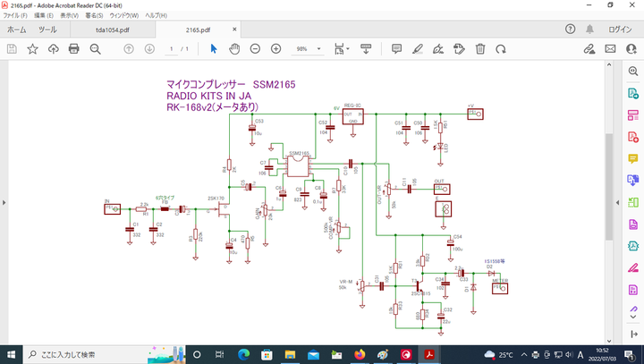The width and height of the screenshot is (644, 364).
Task: Switch to the tda1054.pdf tab
Action: point(113,30)
